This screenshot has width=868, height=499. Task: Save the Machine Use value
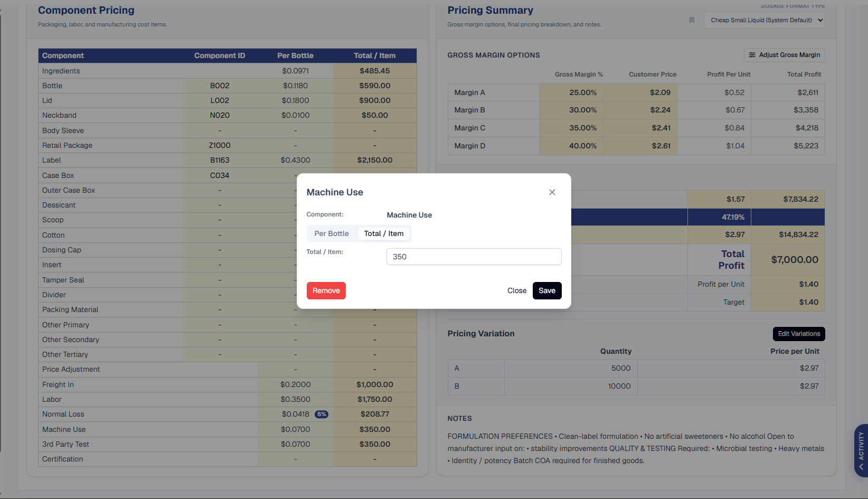coord(547,290)
